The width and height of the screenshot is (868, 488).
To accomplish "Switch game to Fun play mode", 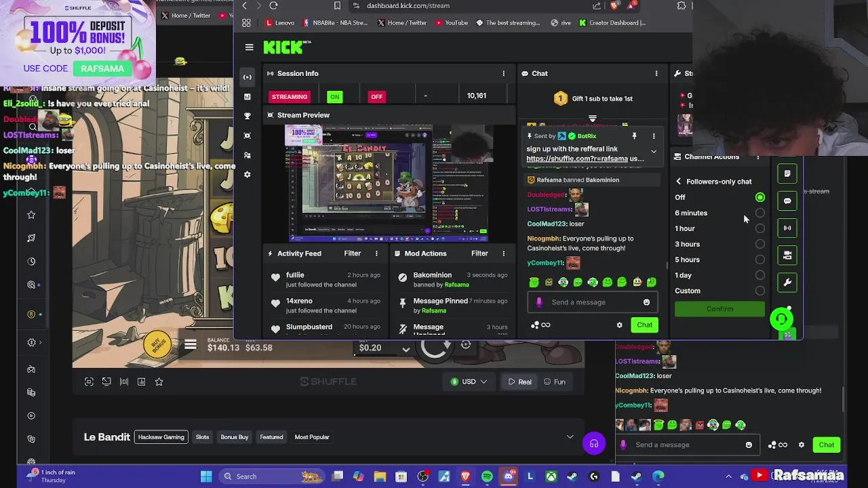I will 554,382.
